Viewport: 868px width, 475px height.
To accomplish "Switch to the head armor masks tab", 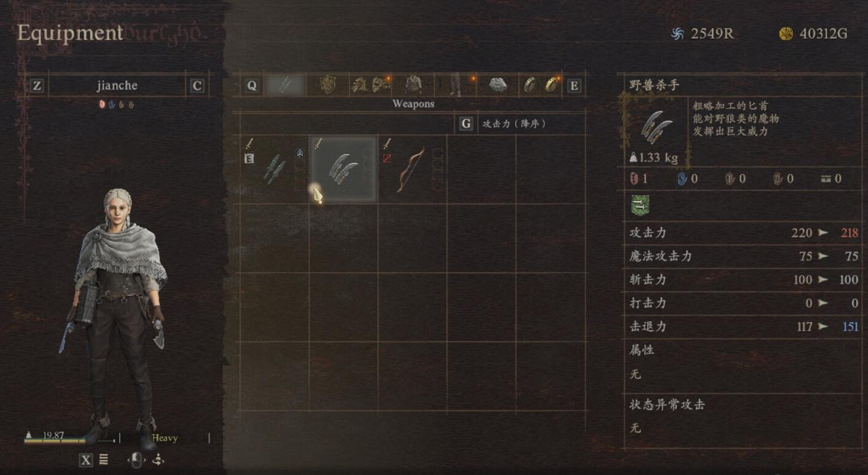I will [x=370, y=85].
